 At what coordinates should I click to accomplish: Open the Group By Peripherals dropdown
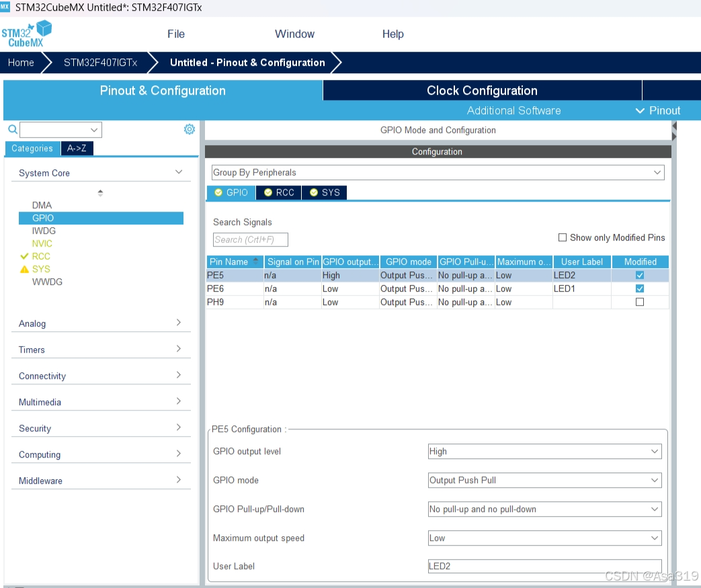(438, 173)
